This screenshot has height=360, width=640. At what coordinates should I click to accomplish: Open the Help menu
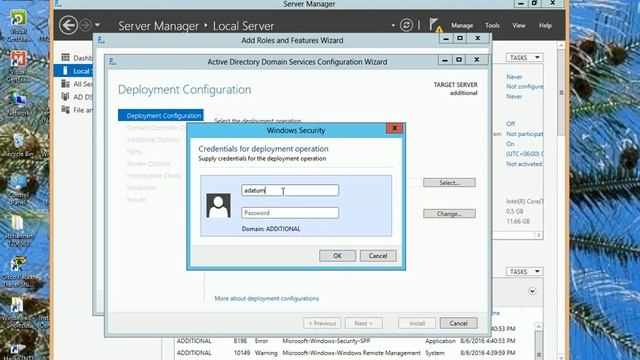tap(545, 25)
